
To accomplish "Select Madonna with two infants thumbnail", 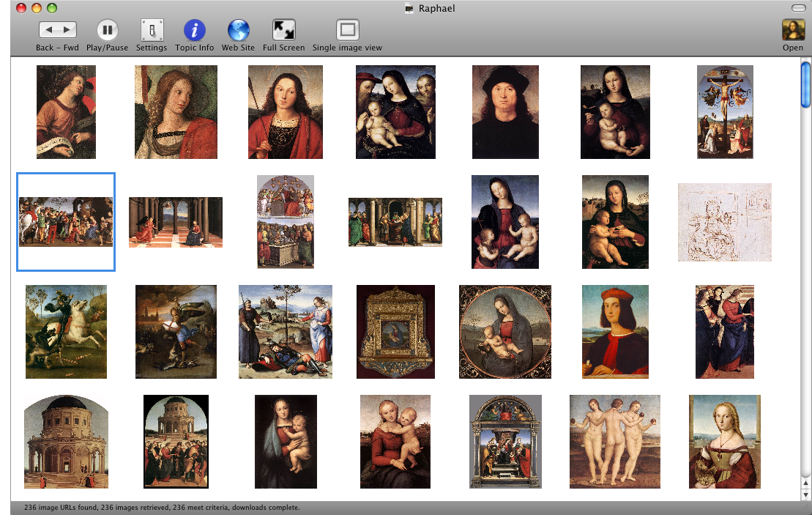I will tap(505, 222).
